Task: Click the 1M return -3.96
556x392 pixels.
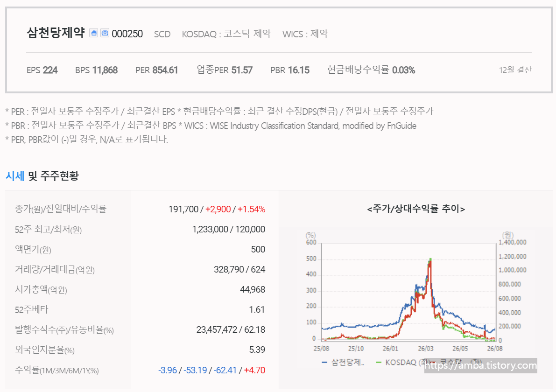Action: click(168, 371)
